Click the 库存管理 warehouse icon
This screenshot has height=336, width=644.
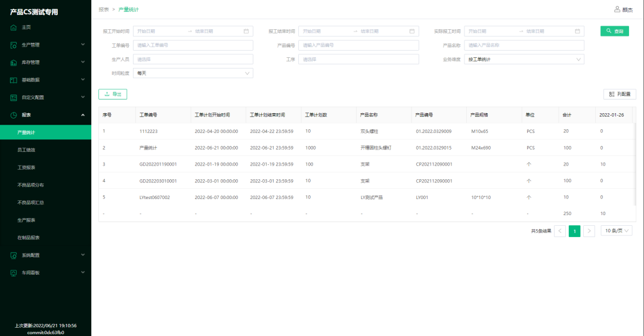click(x=13, y=62)
